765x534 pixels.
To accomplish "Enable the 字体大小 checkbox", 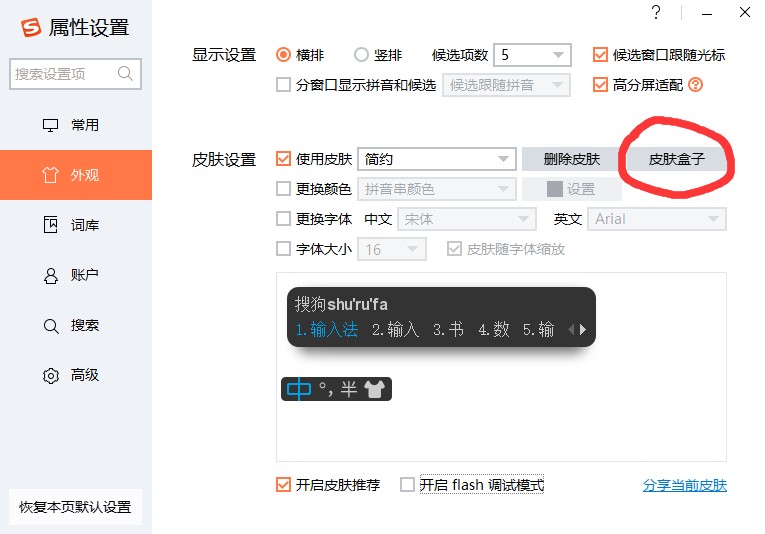I will [x=283, y=249].
